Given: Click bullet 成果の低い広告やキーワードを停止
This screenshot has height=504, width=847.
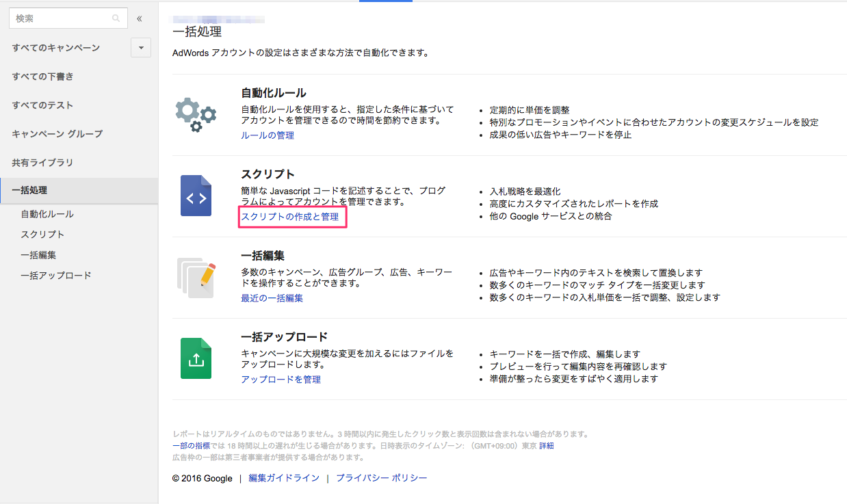Looking at the screenshot, I should (561, 135).
